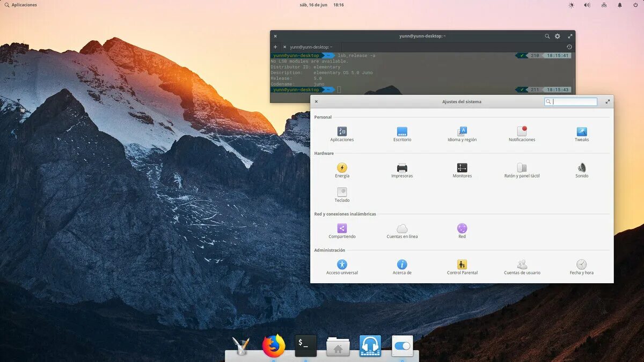Open the Tweaks settings icon
Viewport: 644px width, 362px height.
coord(581,132)
